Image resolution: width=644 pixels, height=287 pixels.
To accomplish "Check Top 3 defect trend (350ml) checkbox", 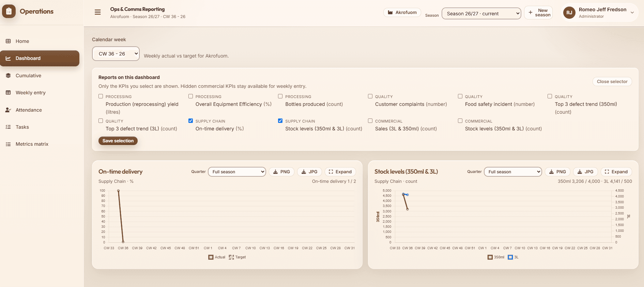I will 550,96.
